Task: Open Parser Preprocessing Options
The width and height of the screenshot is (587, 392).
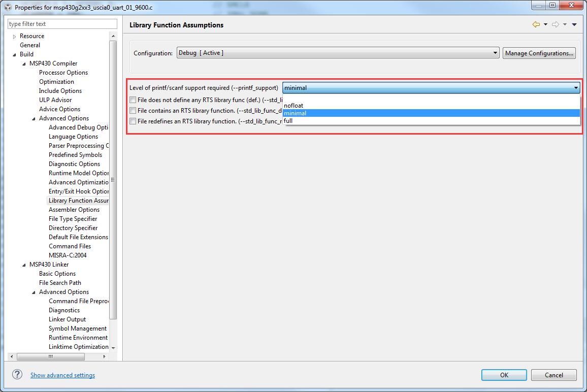Action: [x=79, y=146]
